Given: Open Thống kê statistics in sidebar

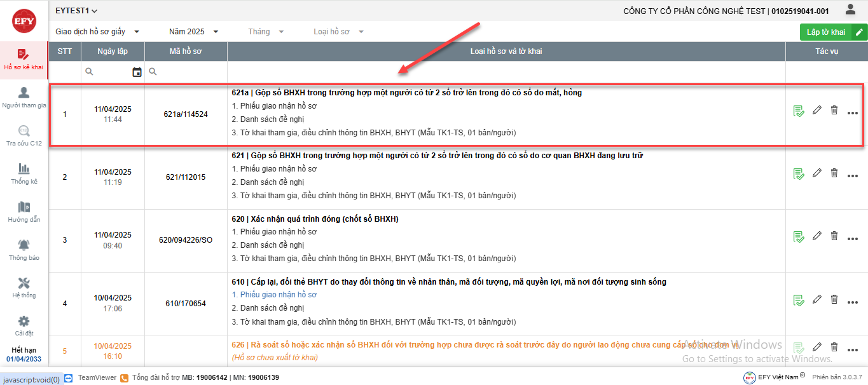Looking at the screenshot, I should 24,173.
